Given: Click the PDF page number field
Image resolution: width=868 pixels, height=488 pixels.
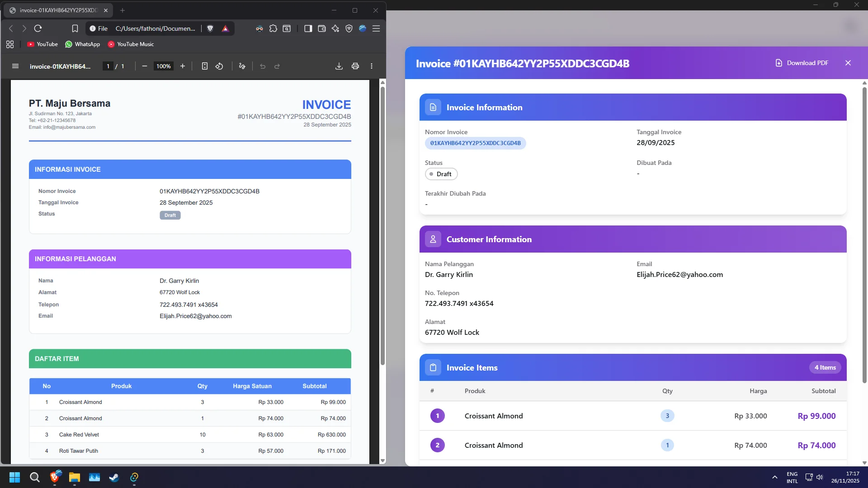Looking at the screenshot, I should click(108, 66).
